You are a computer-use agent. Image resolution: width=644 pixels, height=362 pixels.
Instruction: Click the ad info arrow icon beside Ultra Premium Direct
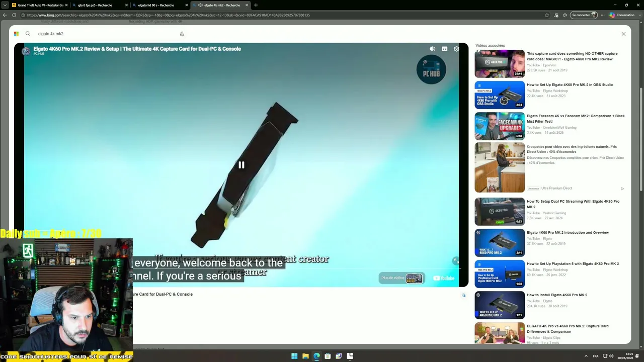[622, 189]
